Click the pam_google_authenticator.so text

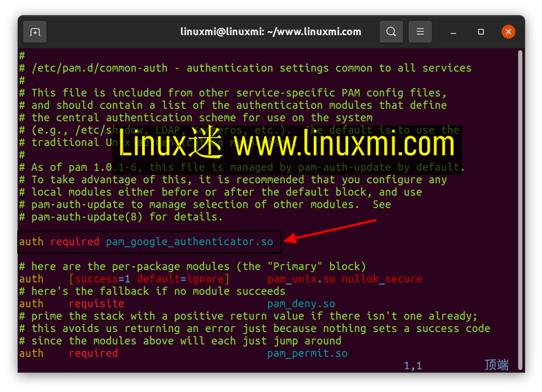(190, 242)
